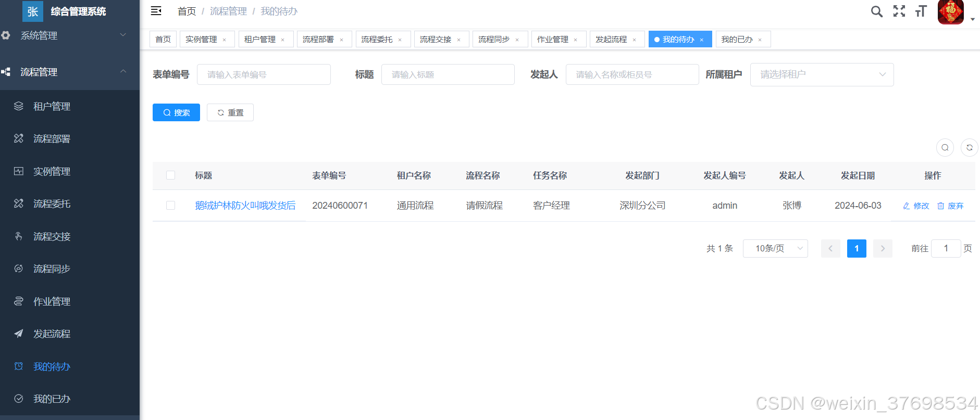Open the 10条/页 page size dropdown

pyautogui.click(x=775, y=248)
